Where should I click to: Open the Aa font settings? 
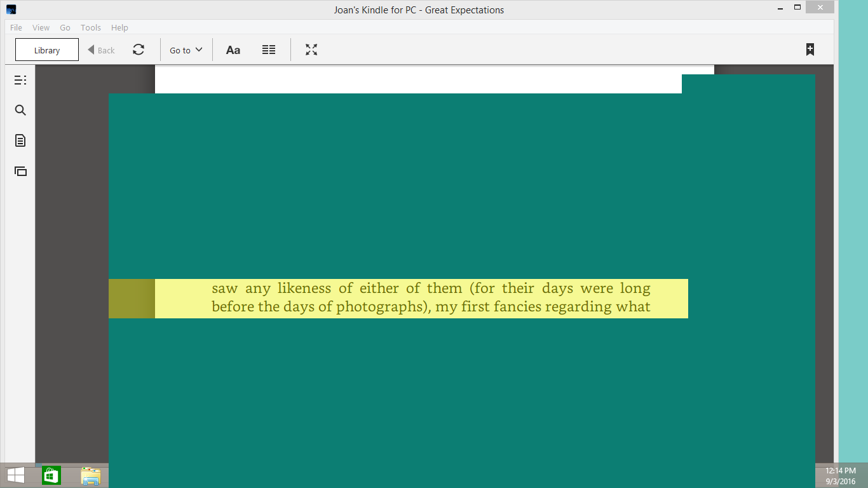click(233, 49)
